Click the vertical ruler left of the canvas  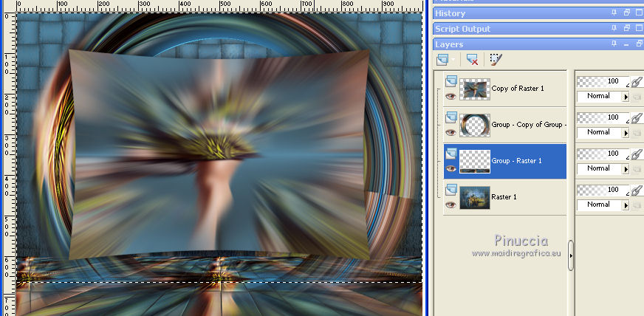pyautogui.click(x=10, y=164)
